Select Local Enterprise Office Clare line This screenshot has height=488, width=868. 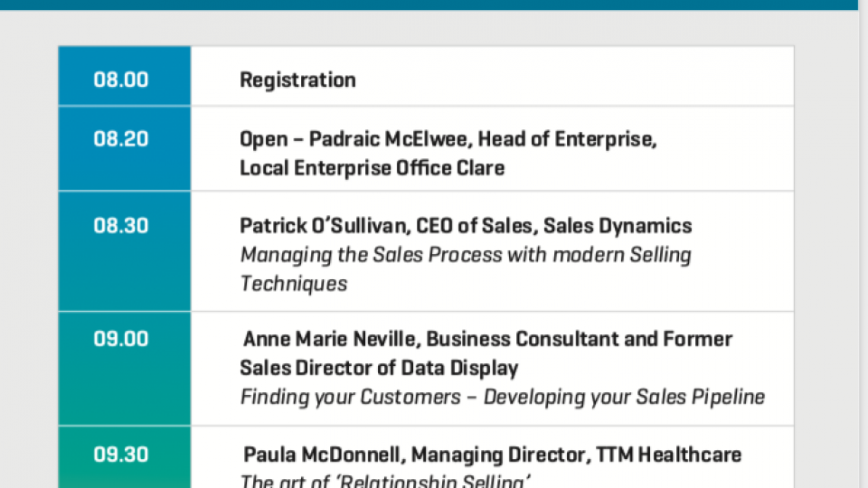372,168
